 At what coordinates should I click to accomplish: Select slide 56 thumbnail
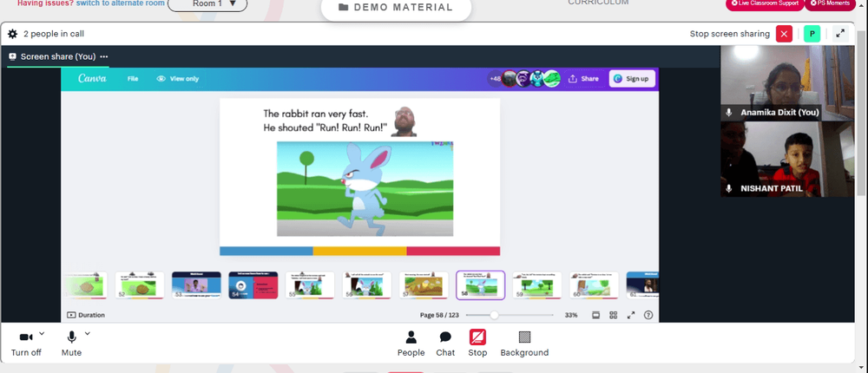pos(366,285)
